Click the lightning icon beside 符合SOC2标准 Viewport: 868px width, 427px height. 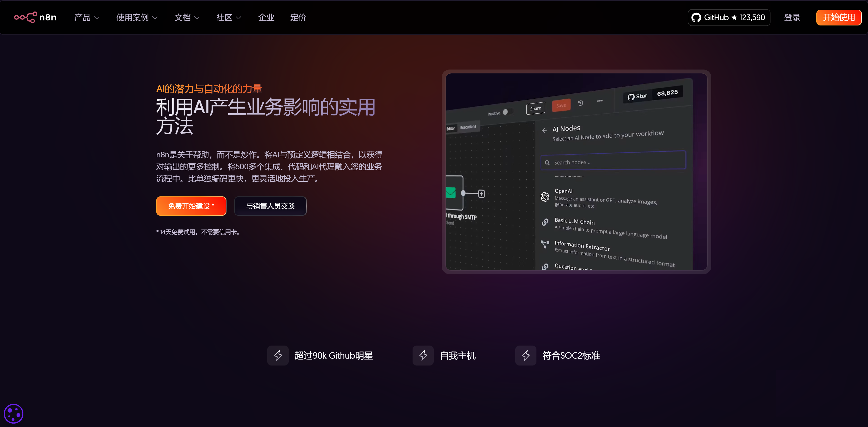pos(526,355)
